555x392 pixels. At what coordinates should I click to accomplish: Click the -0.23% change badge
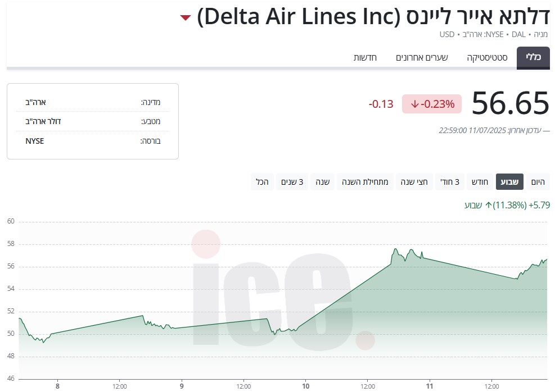click(x=432, y=104)
